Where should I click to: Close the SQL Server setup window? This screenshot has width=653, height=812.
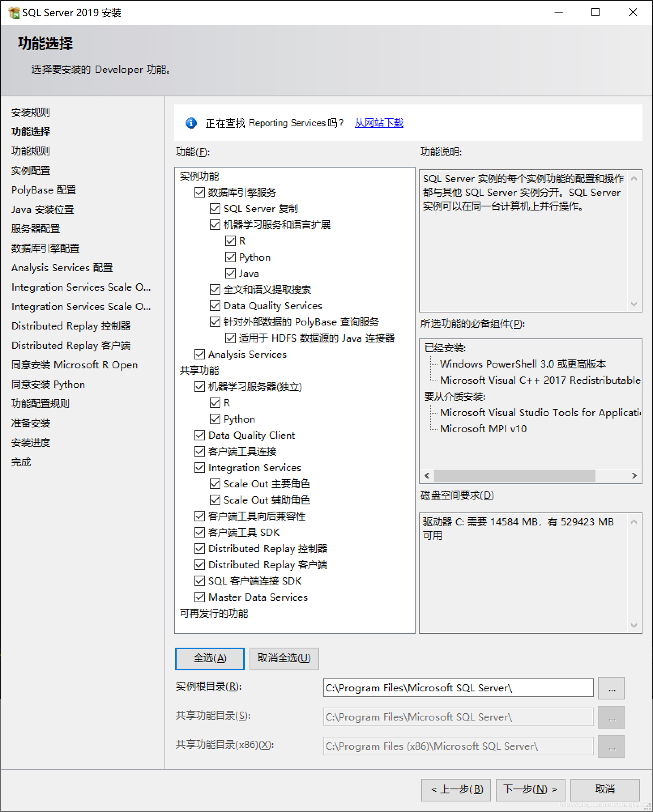point(633,13)
